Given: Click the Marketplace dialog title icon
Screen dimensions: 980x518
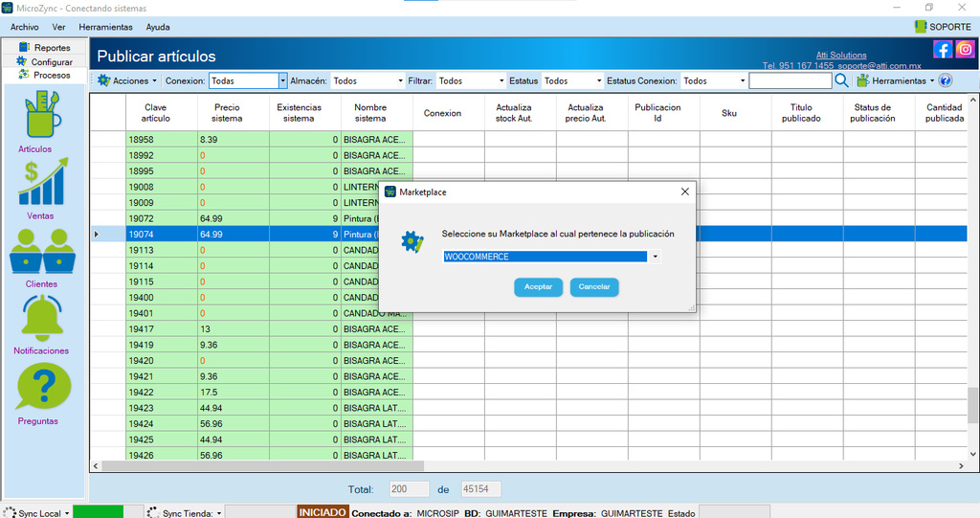Looking at the screenshot, I should pyautogui.click(x=390, y=191).
